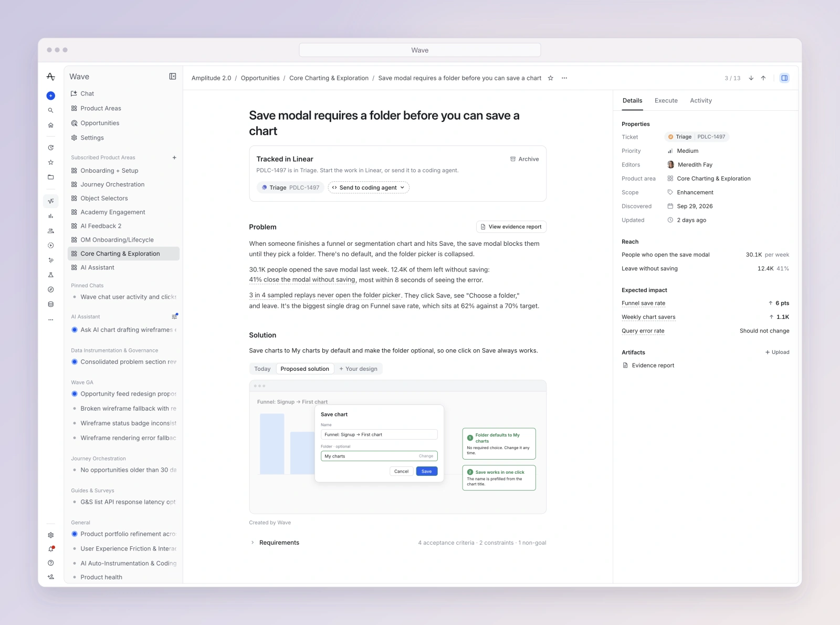Star this opportunity in the breadcrumb bar
The width and height of the screenshot is (840, 625).
[x=550, y=78]
